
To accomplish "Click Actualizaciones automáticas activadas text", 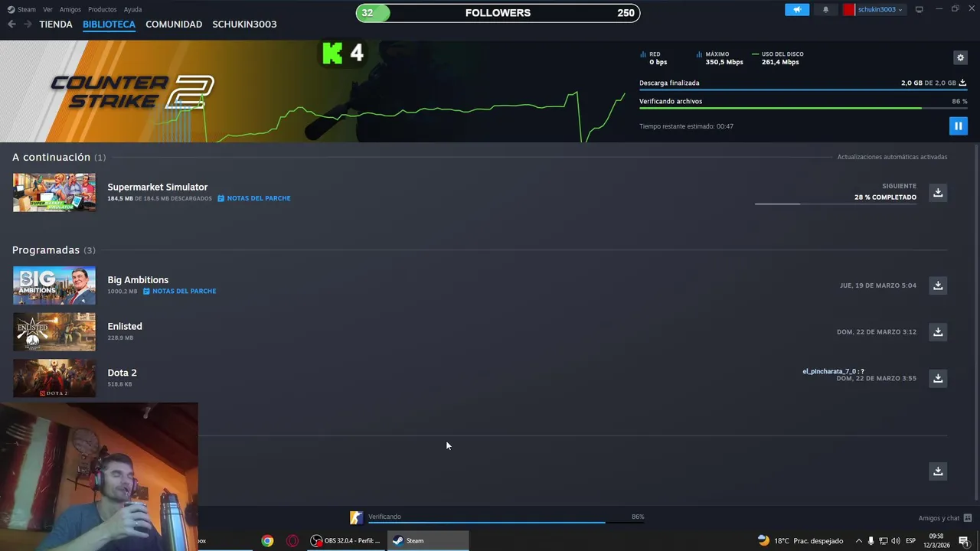I will tap(892, 157).
